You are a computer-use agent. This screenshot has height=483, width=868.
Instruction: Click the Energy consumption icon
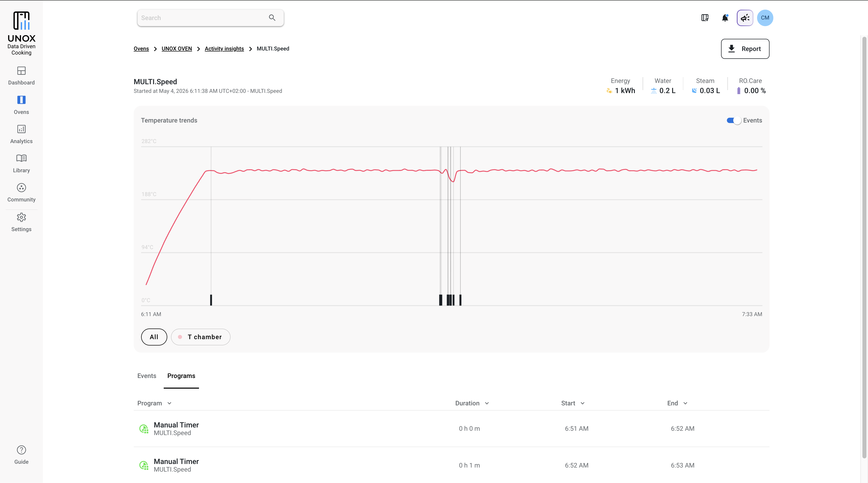609,91
